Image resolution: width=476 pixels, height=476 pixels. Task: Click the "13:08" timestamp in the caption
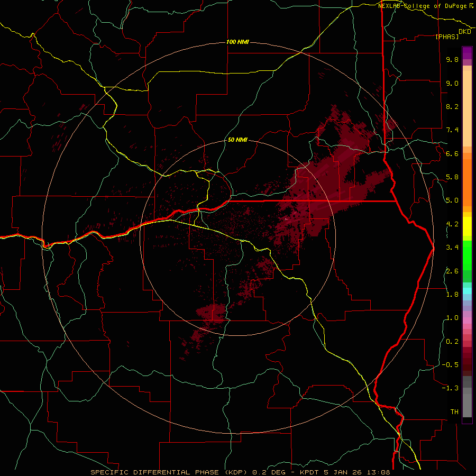tap(379, 472)
